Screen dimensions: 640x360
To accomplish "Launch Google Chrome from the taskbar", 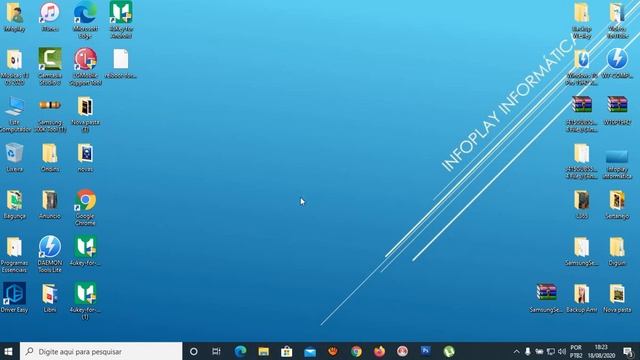I will pos(356,351).
